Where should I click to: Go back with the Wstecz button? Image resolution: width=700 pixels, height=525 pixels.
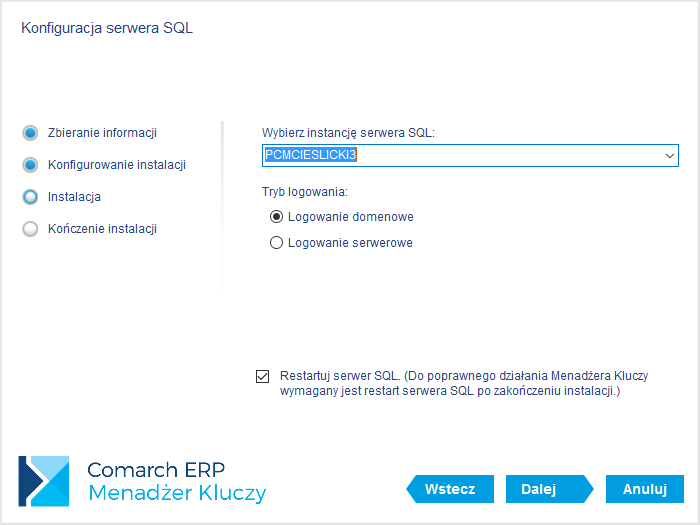tap(450, 489)
